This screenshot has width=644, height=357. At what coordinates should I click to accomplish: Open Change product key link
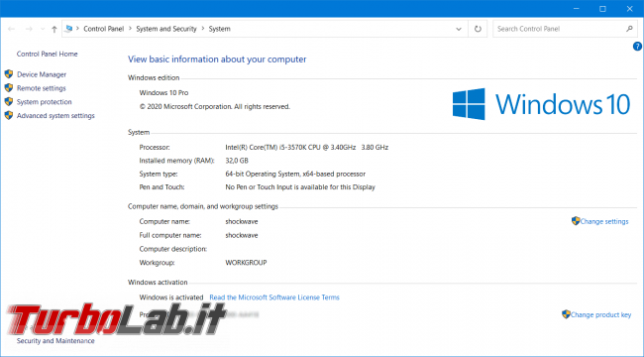600,314
